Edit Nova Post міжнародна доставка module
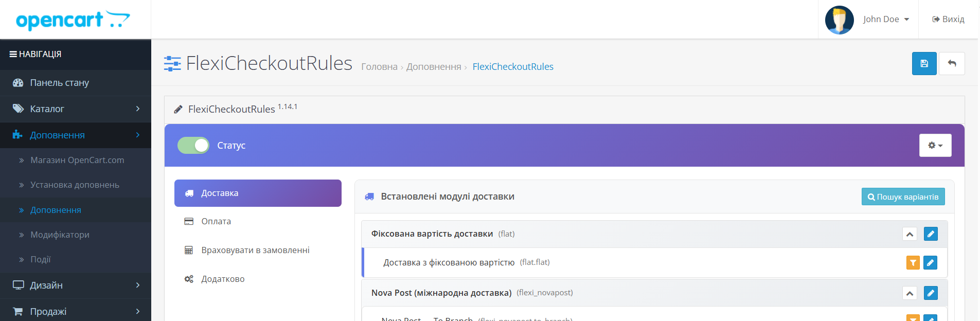Viewport: 980px width, 321px height. pyautogui.click(x=931, y=293)
